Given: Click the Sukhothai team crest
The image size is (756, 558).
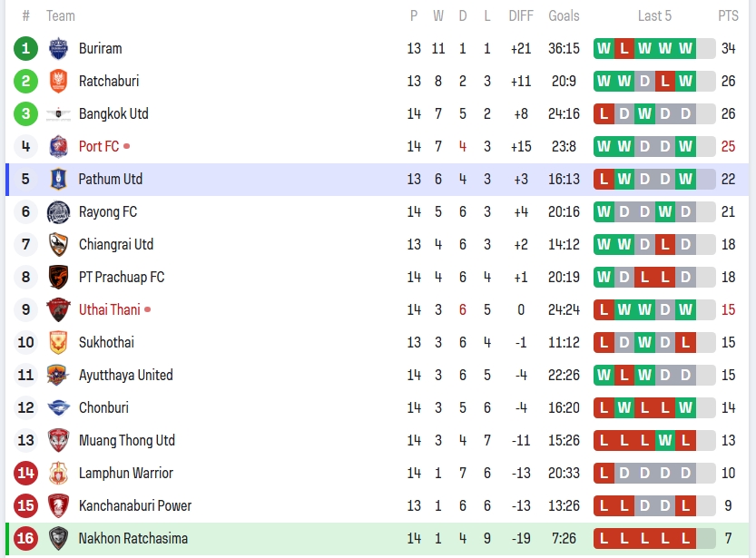Looking at the screenshot, I should pos(58,342).
